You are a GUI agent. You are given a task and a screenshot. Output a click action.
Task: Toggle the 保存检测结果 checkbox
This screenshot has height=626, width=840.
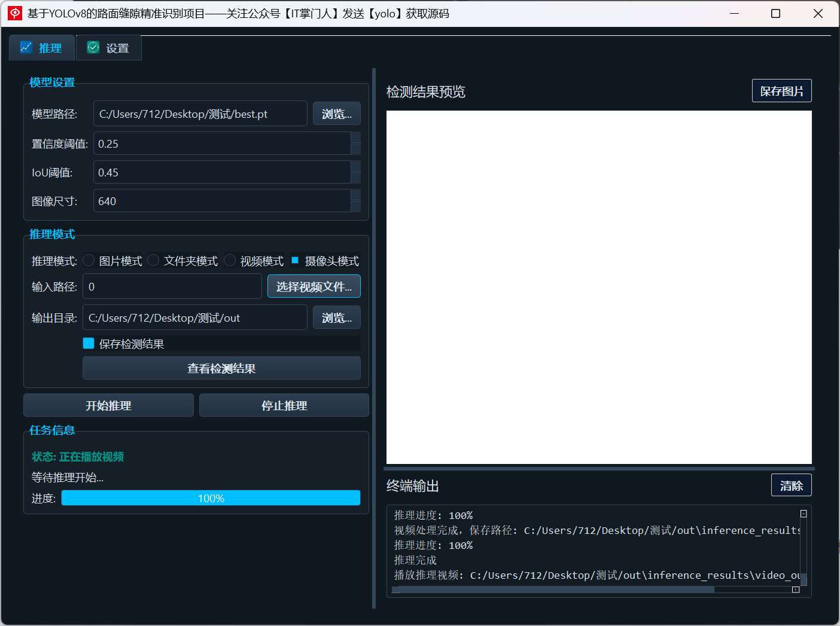click(89, 343)
